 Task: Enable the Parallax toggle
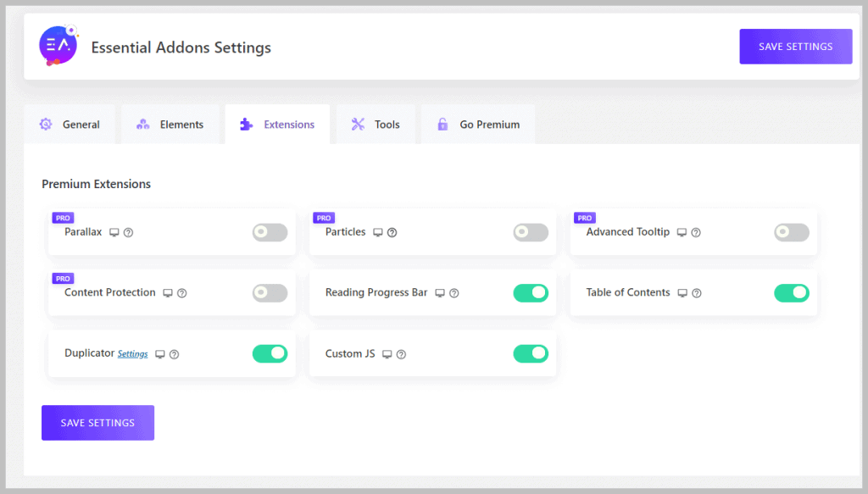point(270,232)
